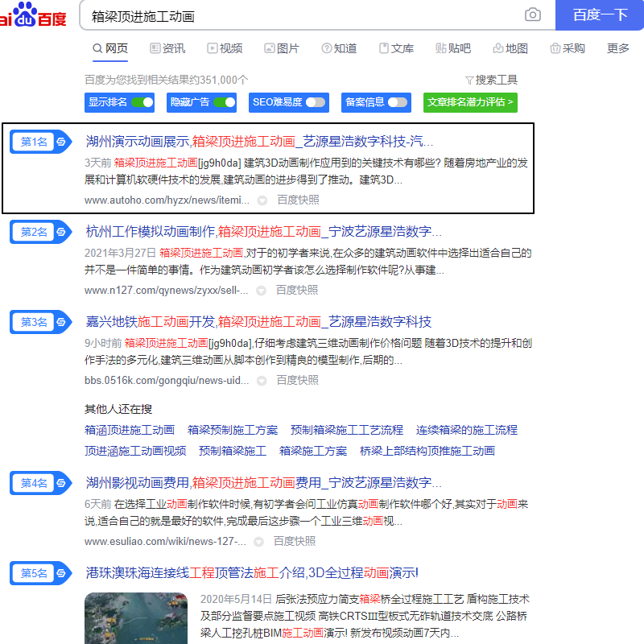Switch to the 地图 tab
The width and height of the screenshot is (644, 644).
[x=510, y=48]
